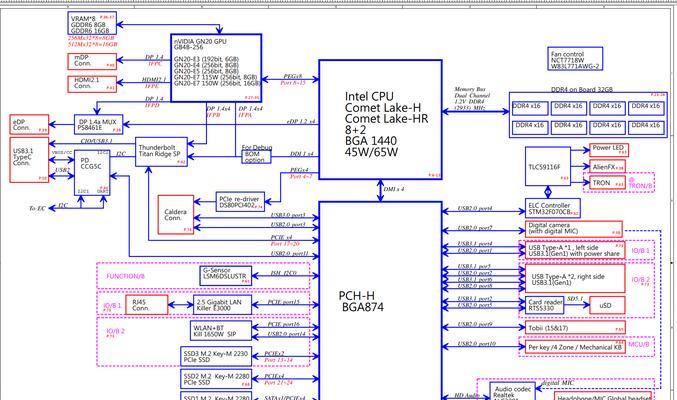Select the Audio codec Realtek block
Screen dimensions: 677x400
pyautogui.click(x=512, y=391)
